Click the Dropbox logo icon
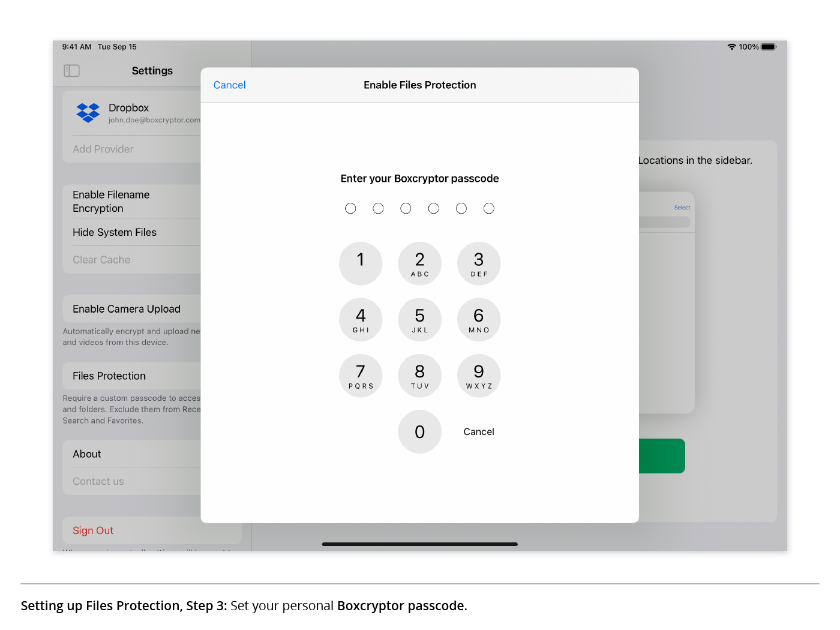The width and height of the screenshot is (840, 630). (88, 112)
